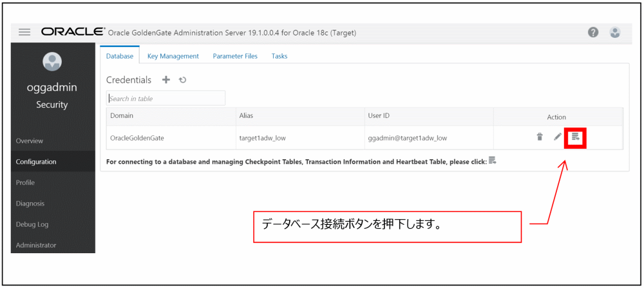Add a new credential with plus icon

coord(166,80)
